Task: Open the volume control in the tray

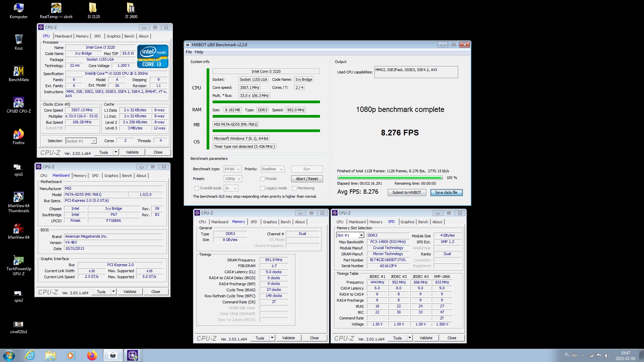Action: (607, 356)
